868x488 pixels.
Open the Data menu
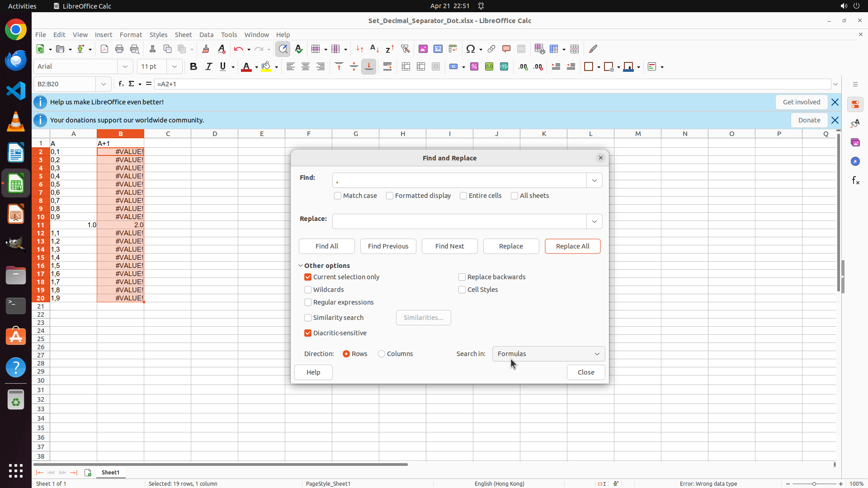[206, 35]
